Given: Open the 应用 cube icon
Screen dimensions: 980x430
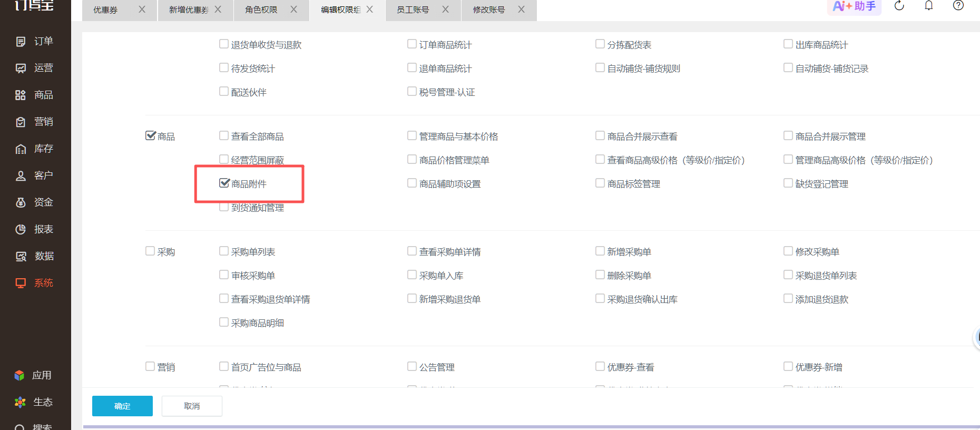Looking at the screenshot, I should pyautogui.click(x=19, y=375).
